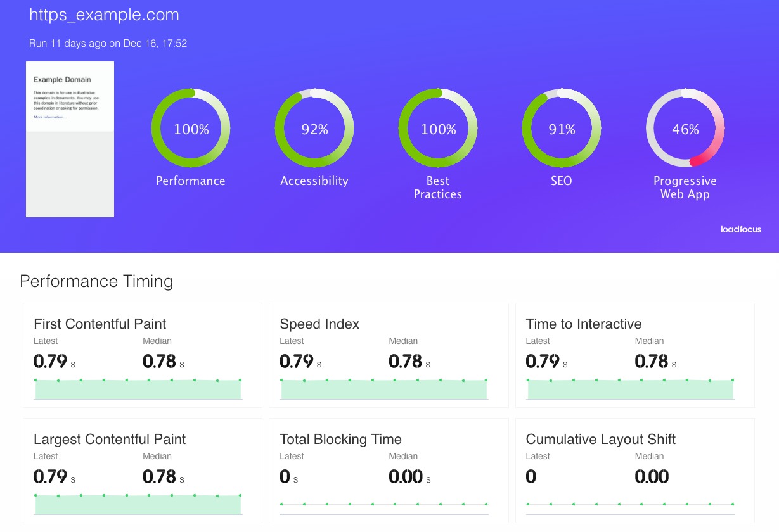Viewport: 779px width, 532px height.
Task: Click the Time to Interactive Latest value
Action: (542, 361)
